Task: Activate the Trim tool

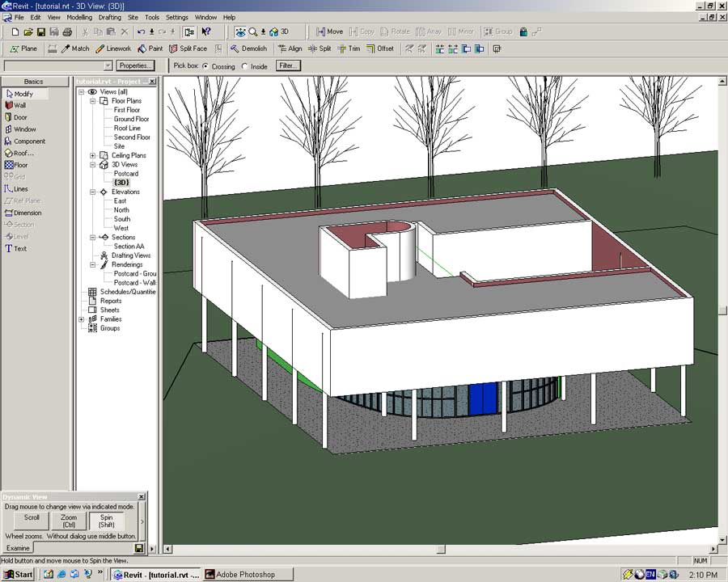Action: pos(349,48)
